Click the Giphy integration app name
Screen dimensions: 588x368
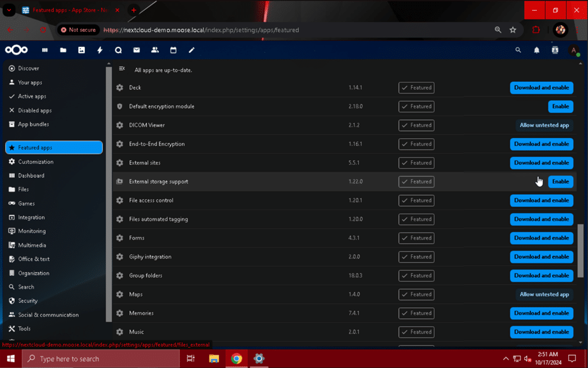[x=150, y=257]
